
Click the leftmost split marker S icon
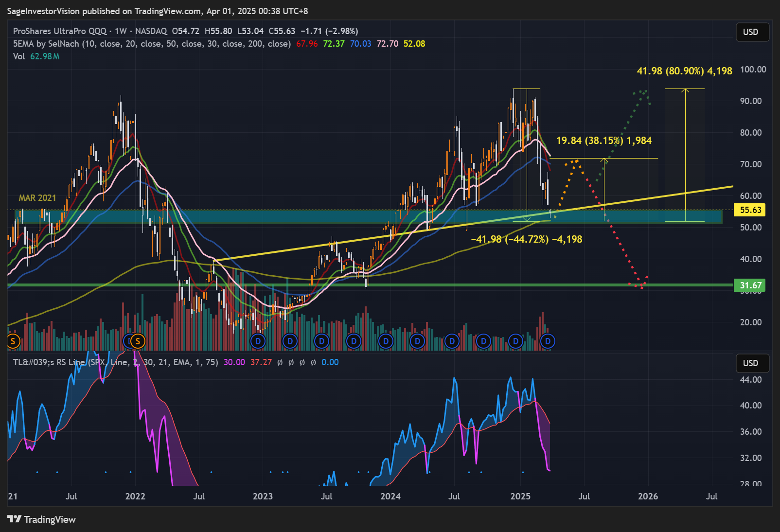tap(13, 341)
